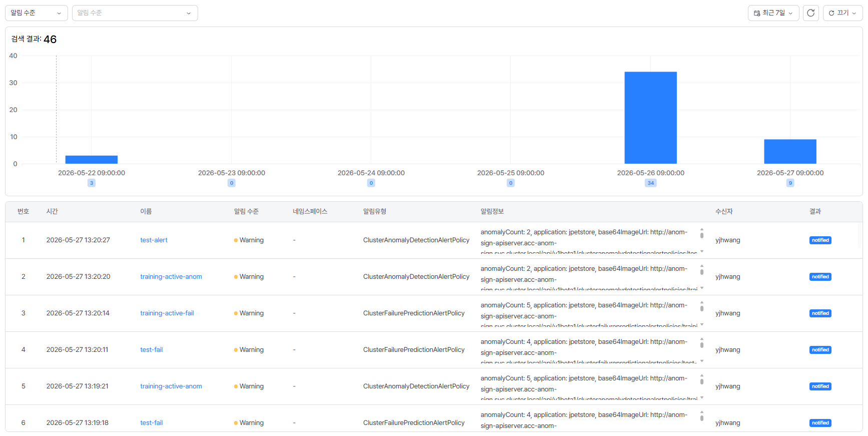Open test-fail link in the 13:20:11 row
This screenshot has width=868, height=436.
pos(152,350)
